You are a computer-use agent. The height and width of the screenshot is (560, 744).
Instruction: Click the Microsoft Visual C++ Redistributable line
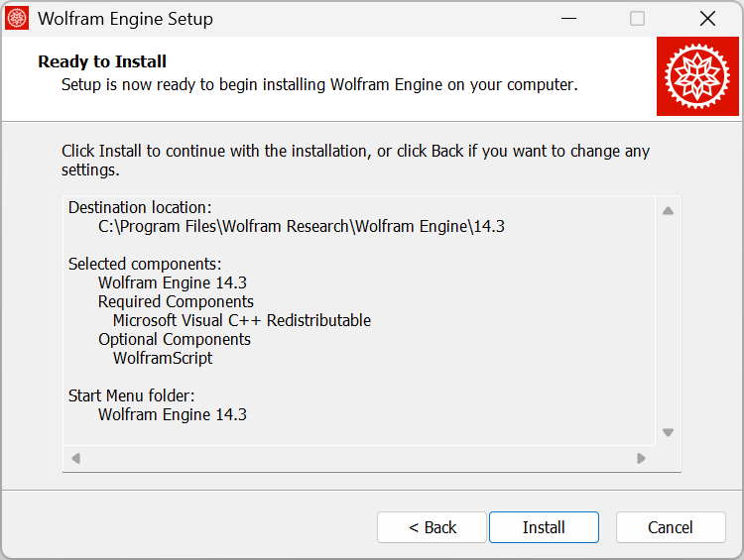tap(242, 320)
